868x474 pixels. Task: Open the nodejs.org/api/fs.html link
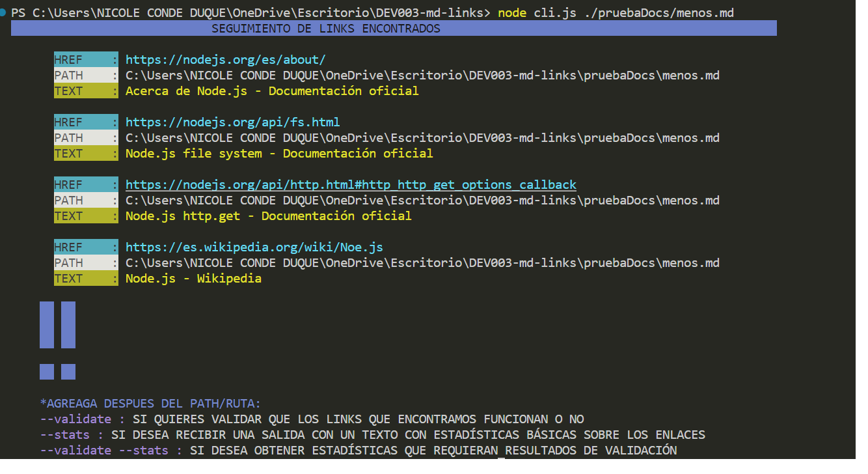pyautogui.click(x=232, y=122)
